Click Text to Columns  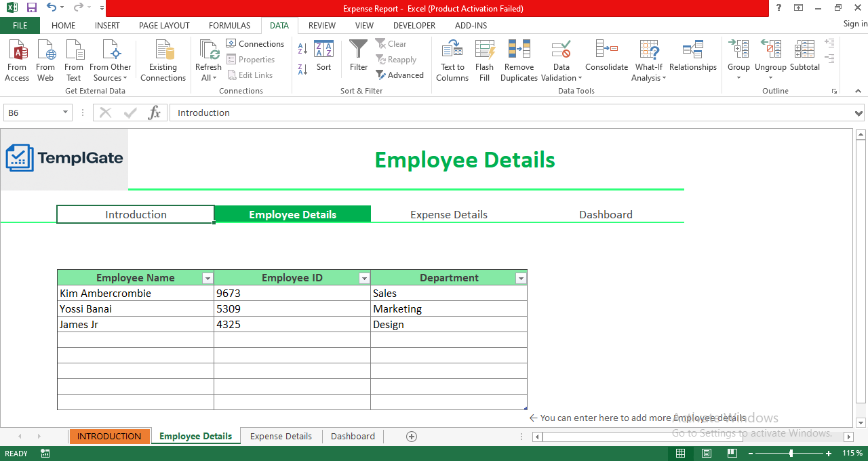452,60
